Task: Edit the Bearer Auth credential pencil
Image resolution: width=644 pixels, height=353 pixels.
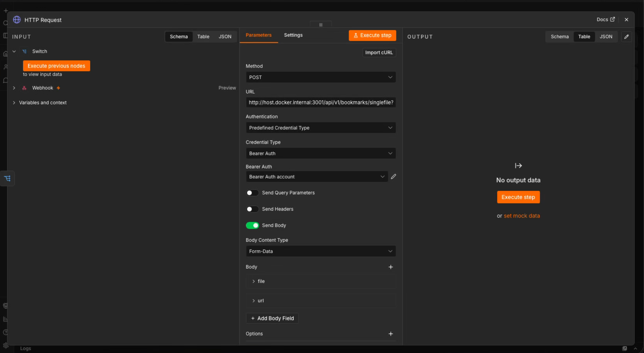Action: point(393,176)
